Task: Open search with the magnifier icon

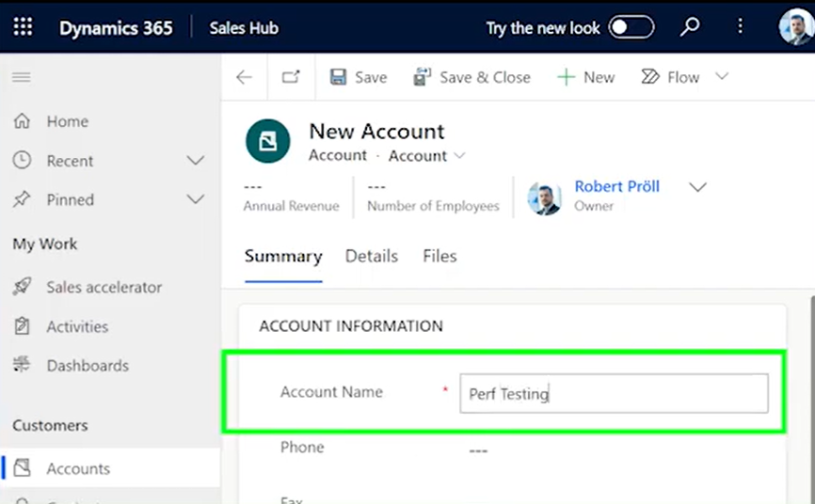Action: pos(690,26)
